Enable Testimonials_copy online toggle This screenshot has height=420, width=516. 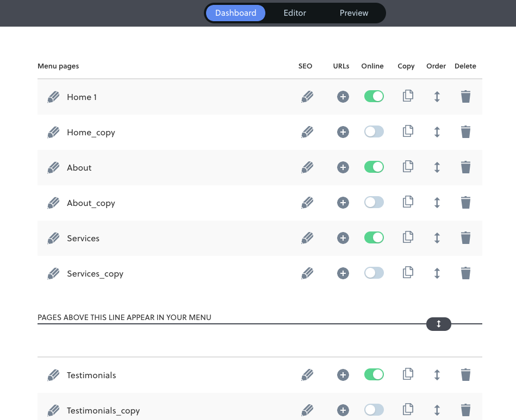374,410
